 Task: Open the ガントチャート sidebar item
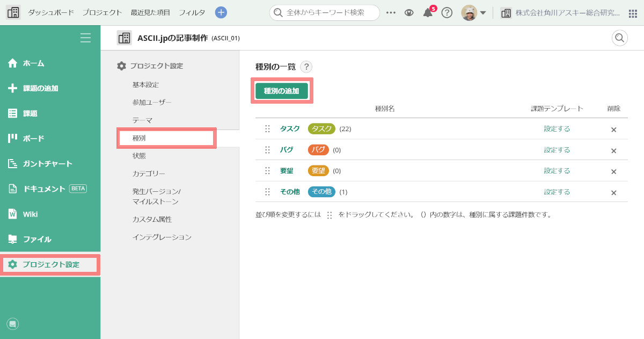coord(47,164)
